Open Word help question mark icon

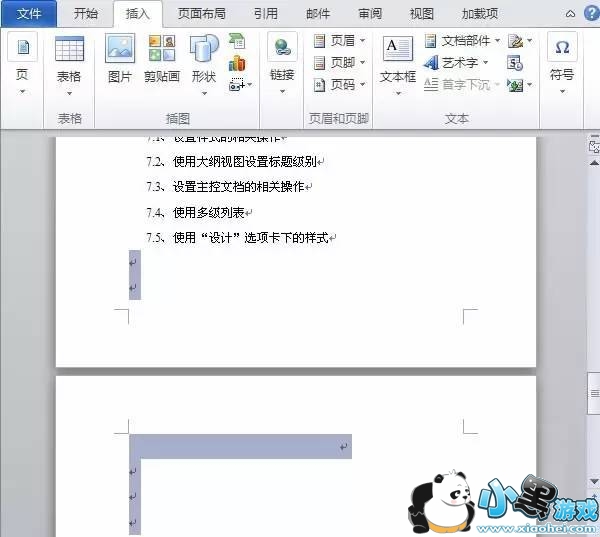[592, 13]
